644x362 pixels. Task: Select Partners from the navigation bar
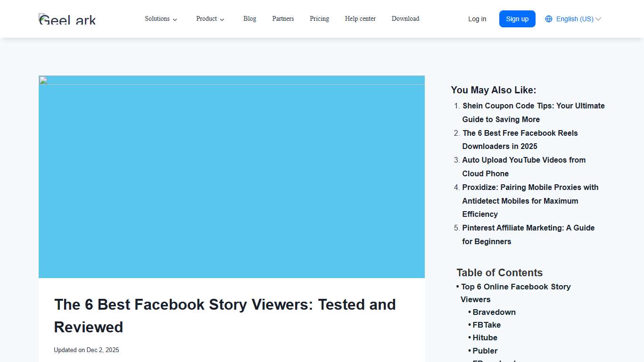pos(283,19)
